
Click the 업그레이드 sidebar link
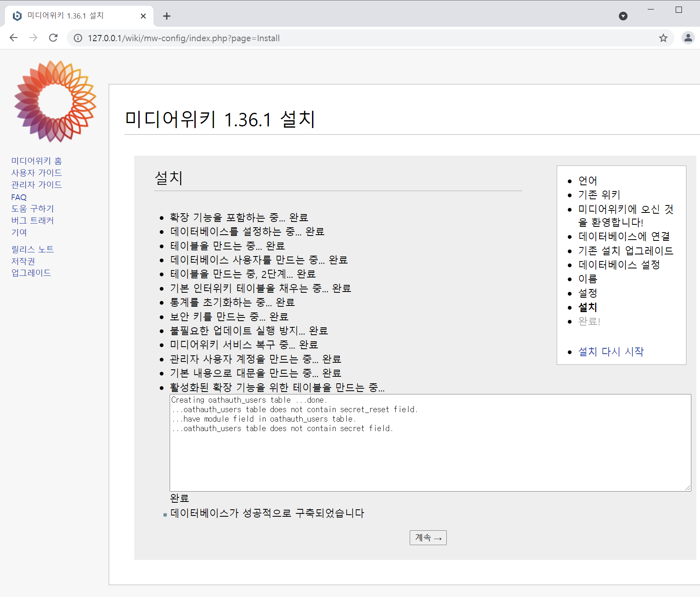(x=31, y=273)
